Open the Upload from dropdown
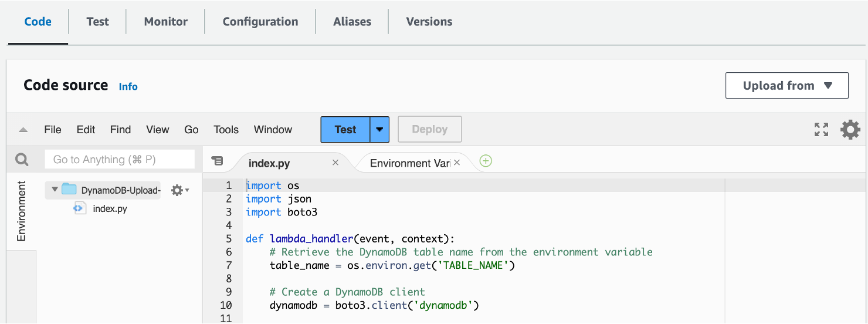Viewport: 868px width, 324px height. click(786, 86)
